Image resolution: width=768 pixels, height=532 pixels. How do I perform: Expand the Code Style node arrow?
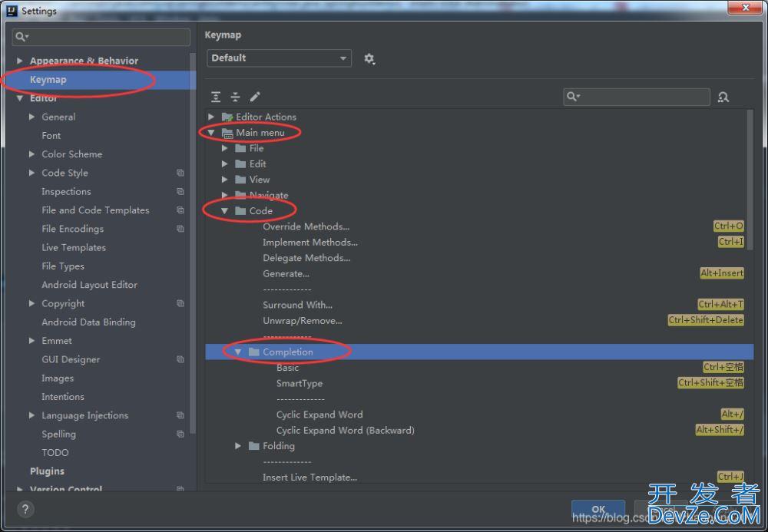pos(31,173)
